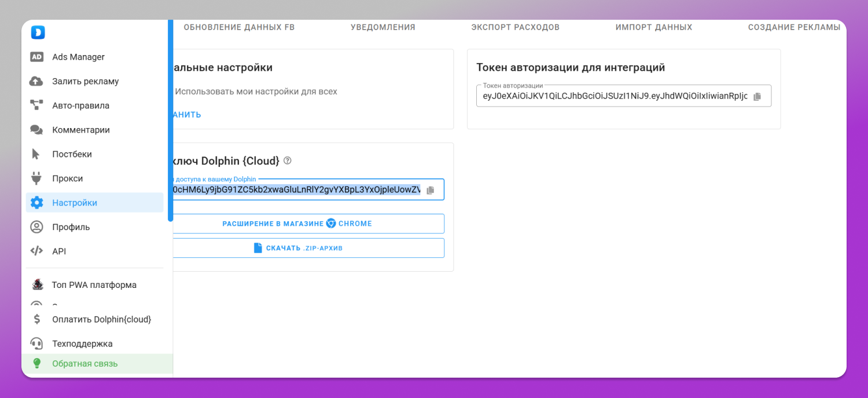
Task: Switch to Экспорт расходов tab
Action: pyautogui.click(x=515, y=27)
